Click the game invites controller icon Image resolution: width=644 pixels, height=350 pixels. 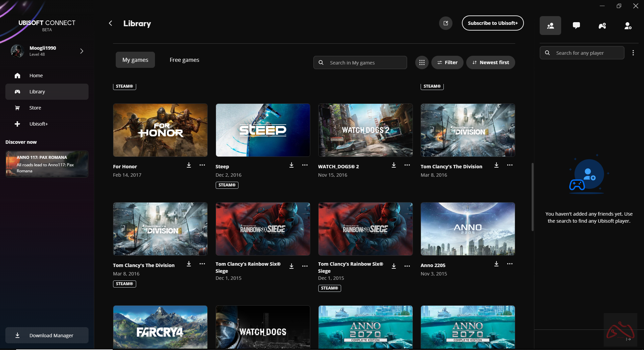coord(602,26)
